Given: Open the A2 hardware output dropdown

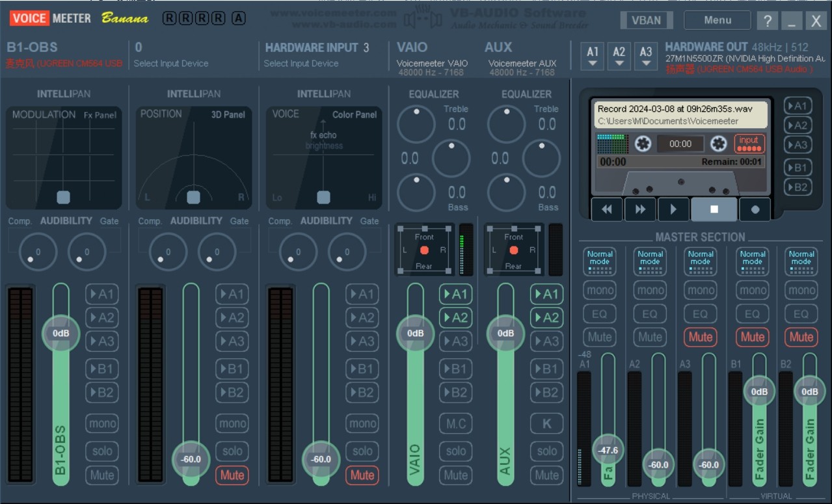Looking at the screenshot, I should (619, 56).
